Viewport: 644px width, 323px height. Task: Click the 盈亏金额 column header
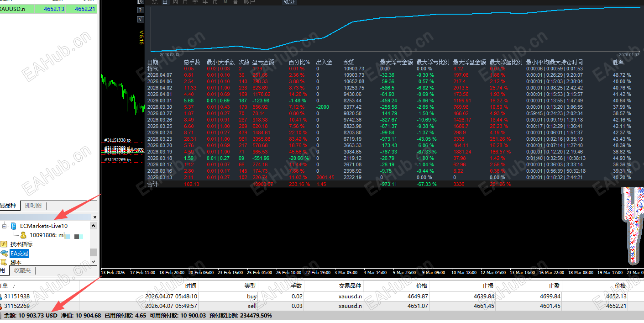[x=263, y=62]
